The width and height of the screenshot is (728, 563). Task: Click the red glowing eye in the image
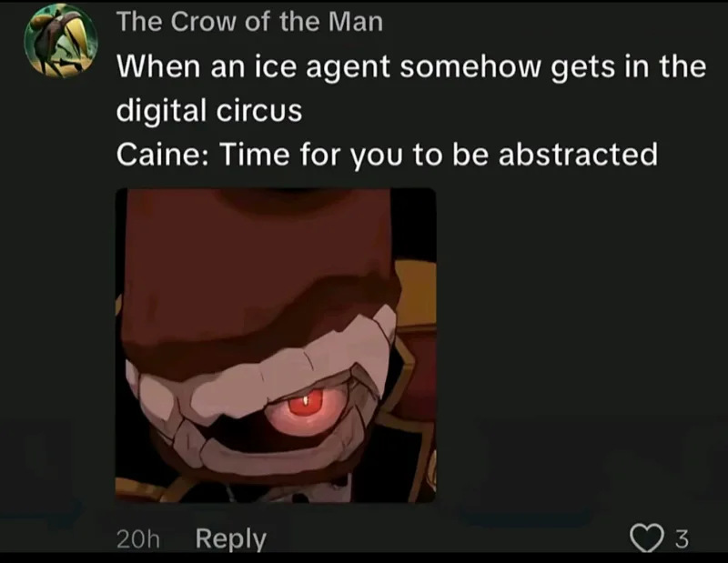click(306, 405)
